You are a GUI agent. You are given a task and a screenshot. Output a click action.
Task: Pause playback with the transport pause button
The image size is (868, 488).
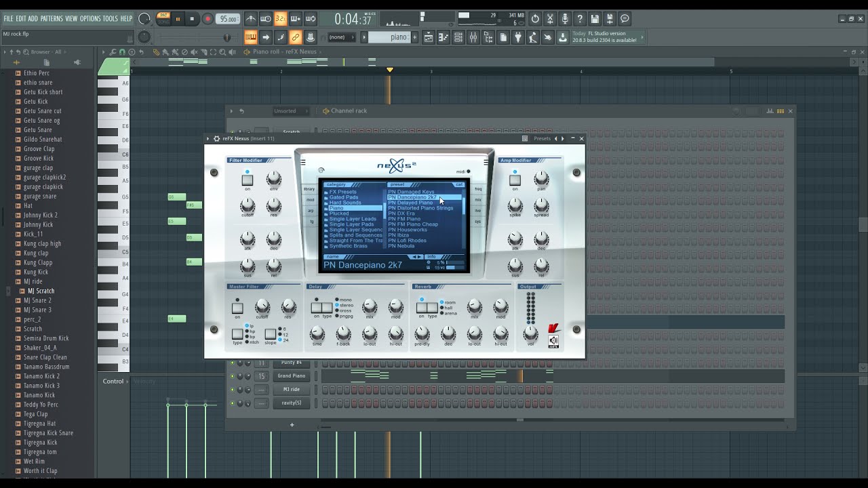(178, 19)
